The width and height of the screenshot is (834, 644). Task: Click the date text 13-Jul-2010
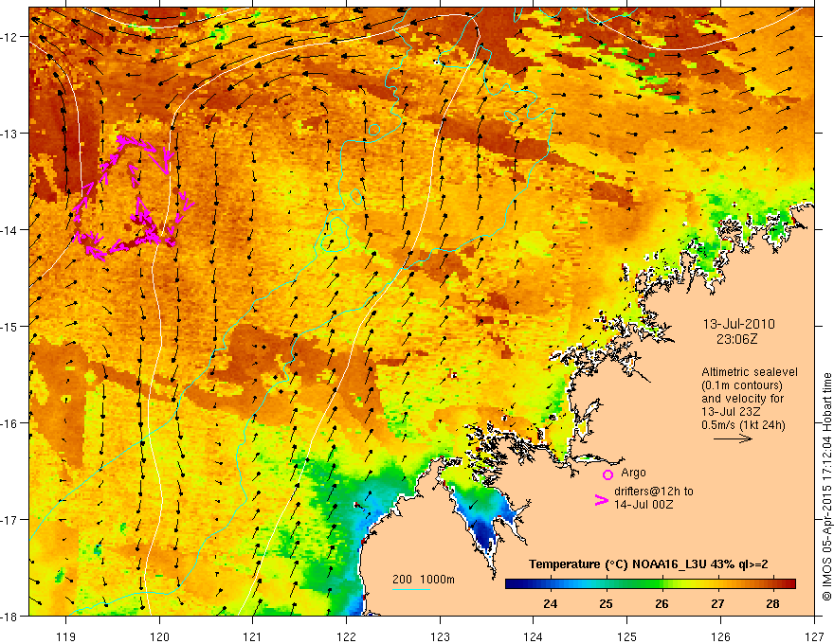tap(739, 324)
